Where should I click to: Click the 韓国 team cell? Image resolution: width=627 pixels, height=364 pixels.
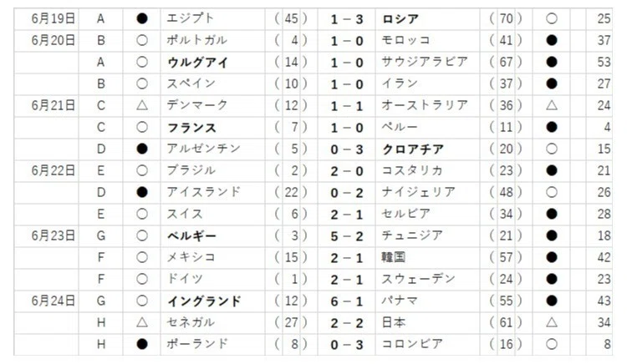427,257
